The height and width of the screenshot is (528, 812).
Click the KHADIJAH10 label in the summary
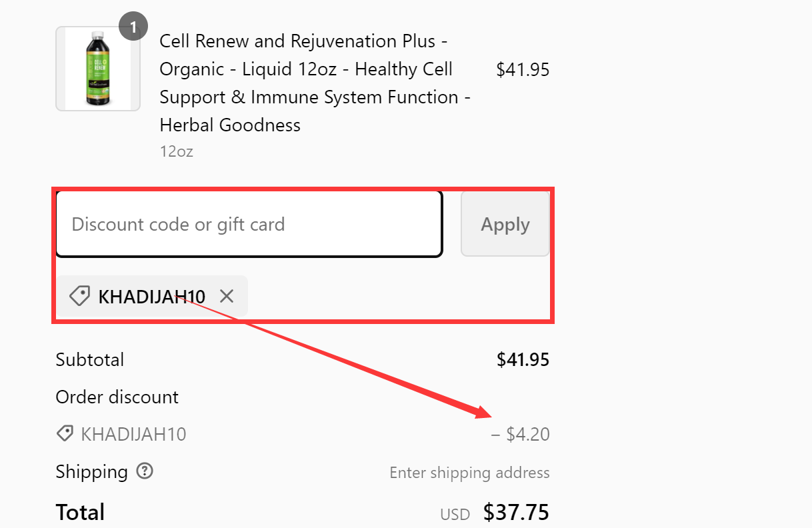135,433
